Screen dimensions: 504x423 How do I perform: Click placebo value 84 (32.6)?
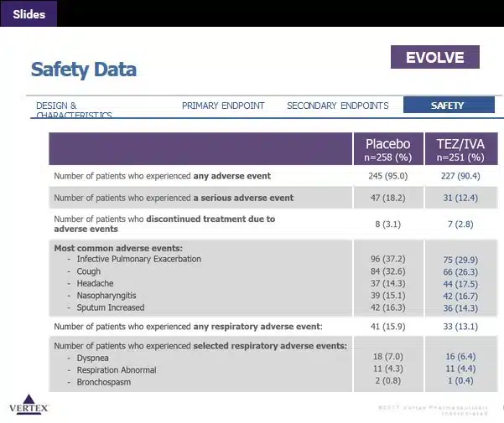pos(387,271)
